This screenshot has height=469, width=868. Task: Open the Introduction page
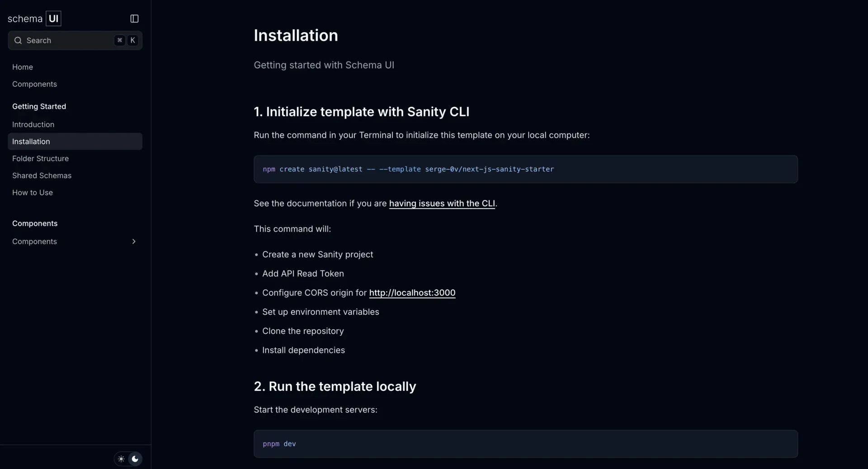click(33, 124)
